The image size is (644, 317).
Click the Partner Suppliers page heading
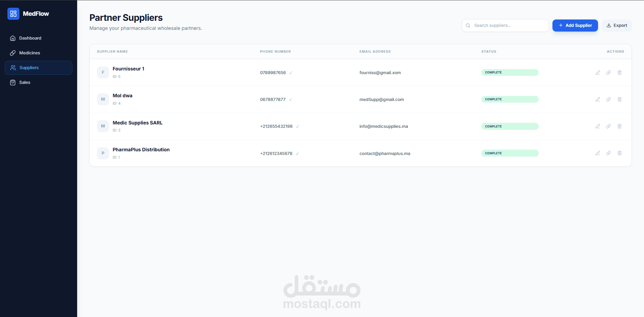126,18
